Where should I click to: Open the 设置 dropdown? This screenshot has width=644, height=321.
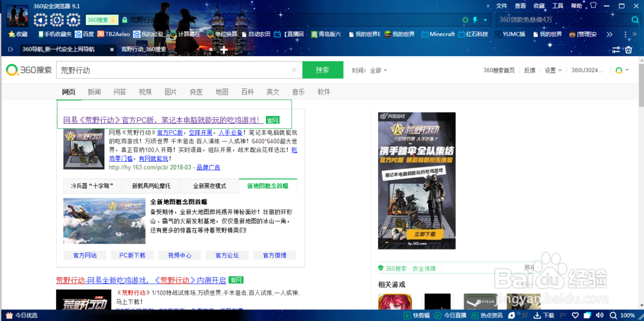[553, 70]
